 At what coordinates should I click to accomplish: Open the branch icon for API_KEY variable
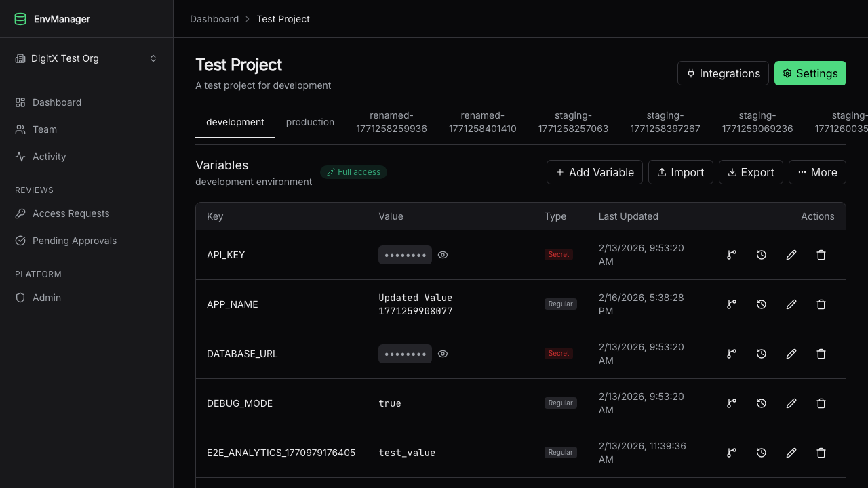[732, 255]
